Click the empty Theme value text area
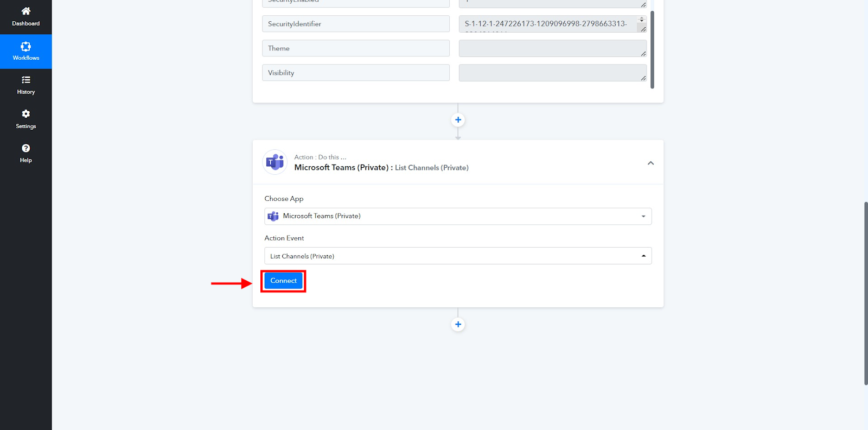Image resolution: width=868 pixels, height=430 pixels. coord(553,48)
